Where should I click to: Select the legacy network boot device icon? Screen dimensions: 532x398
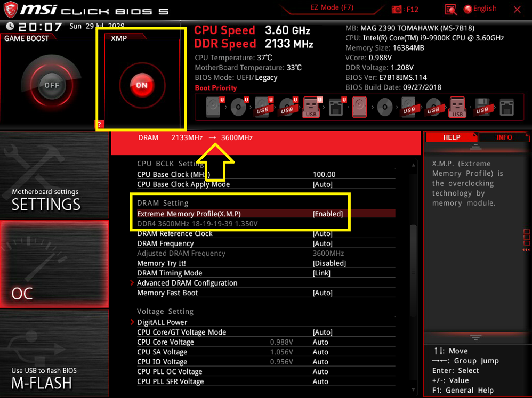(x=507, y=107)
